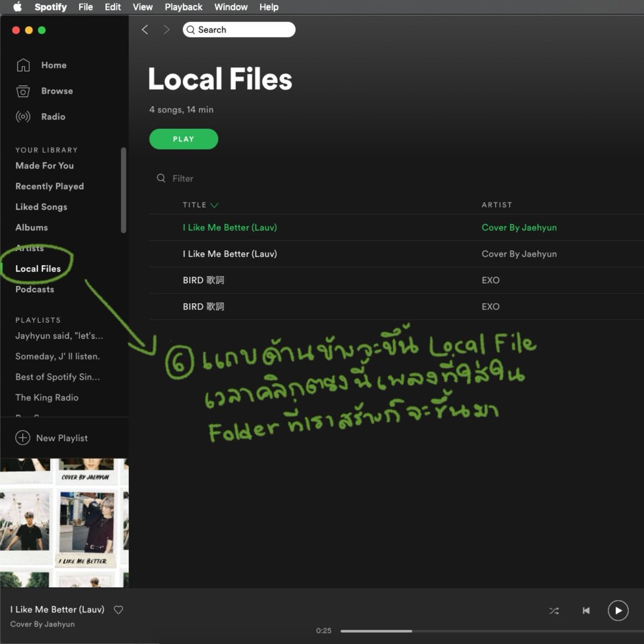Screen dimensions: 644x644
Task: Select the green playing I Like Me Better track
Action: pos(230,228)
